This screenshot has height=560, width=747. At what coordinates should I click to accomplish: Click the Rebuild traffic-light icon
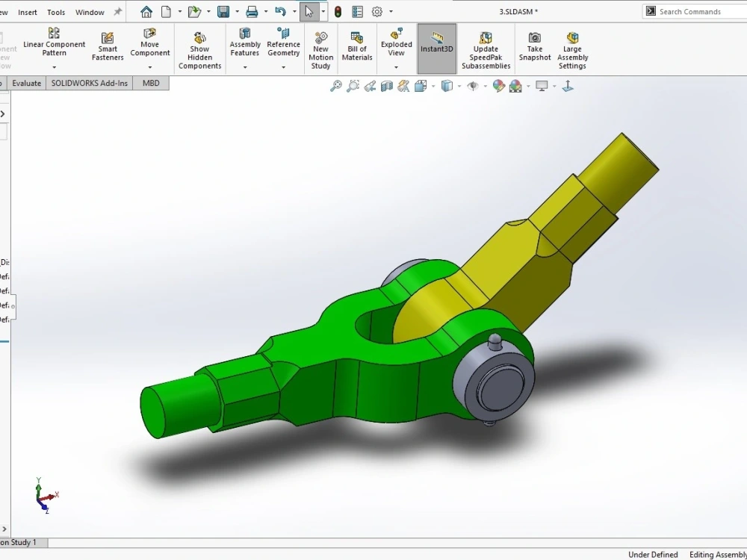338,11
